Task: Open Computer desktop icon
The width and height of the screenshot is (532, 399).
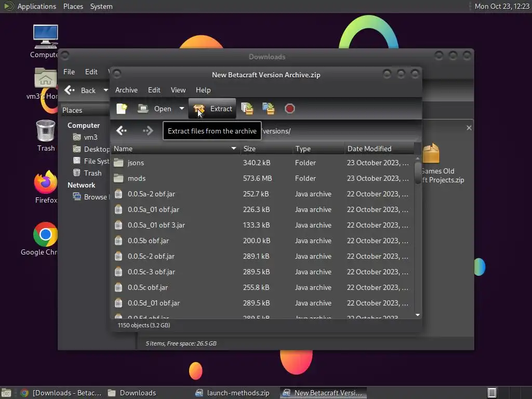Action: click(46, 37)
